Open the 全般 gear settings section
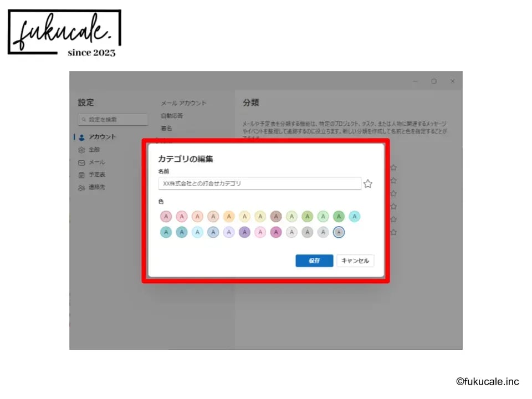The height and width of the screenshot is (399, 532). click(89, 150)
